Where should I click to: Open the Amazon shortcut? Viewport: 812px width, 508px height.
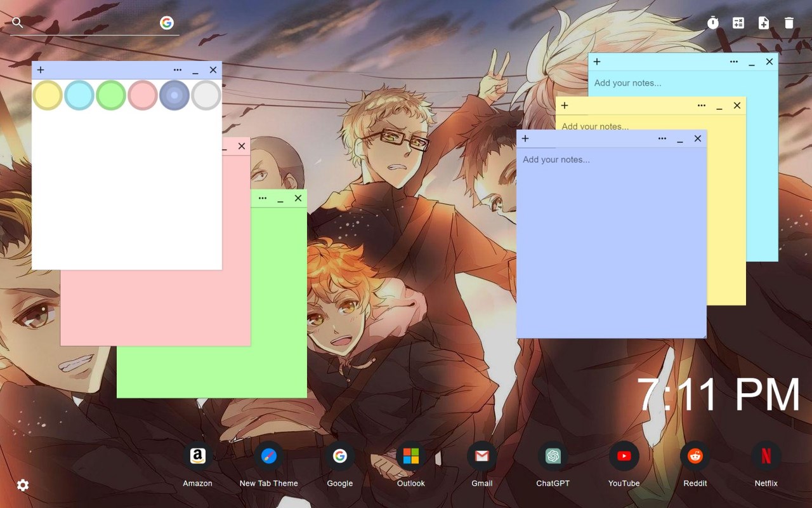tap(198, 456)
